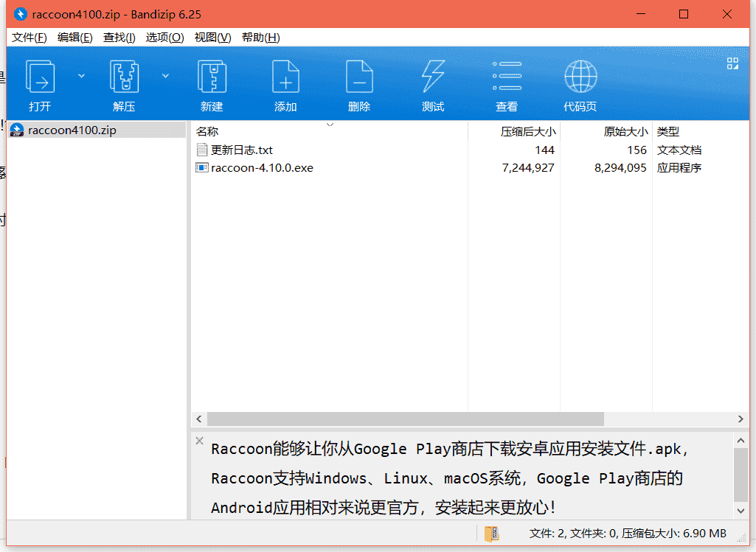Click the comment text starting with Raccoon能够让你
756x552 pixels.
[449, 449]
